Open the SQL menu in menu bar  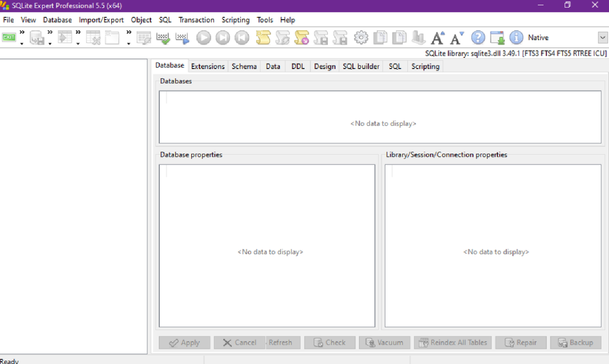[x=165, y=20]
